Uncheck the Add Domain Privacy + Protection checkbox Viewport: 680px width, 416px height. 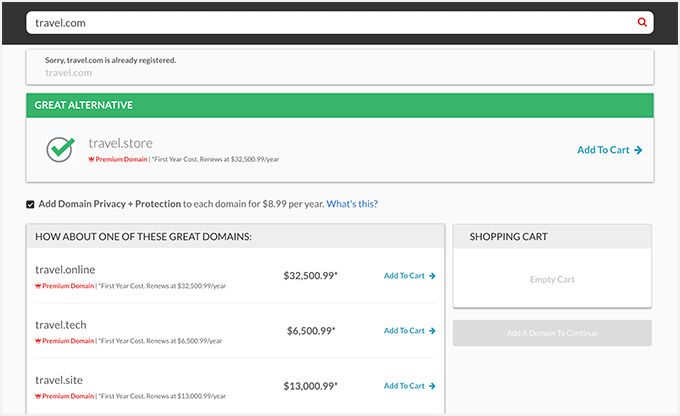pyautogui.click(x=31, y=204)
